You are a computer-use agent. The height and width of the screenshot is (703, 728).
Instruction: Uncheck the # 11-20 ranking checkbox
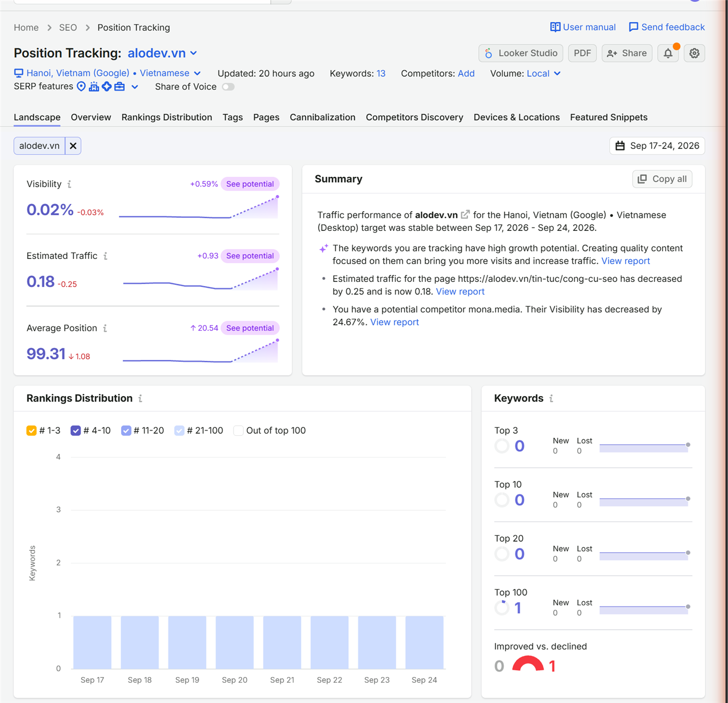(126, 431)
